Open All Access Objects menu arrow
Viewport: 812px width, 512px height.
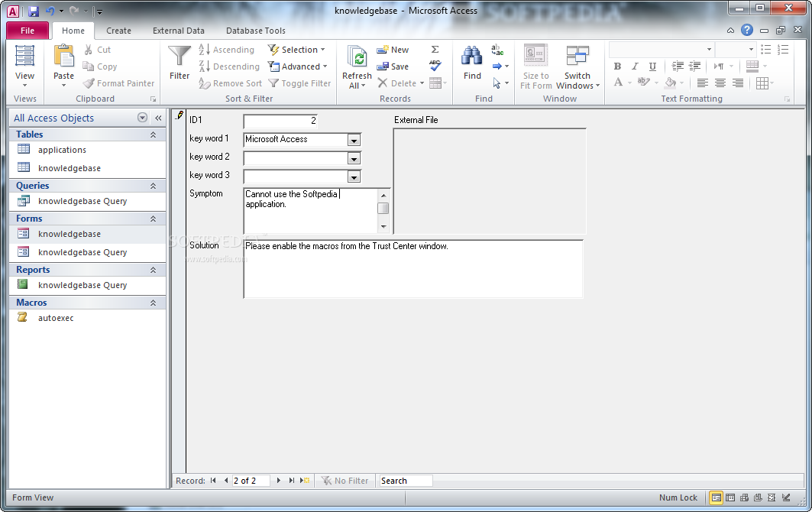pyautogui.click(x=142, y=118)
